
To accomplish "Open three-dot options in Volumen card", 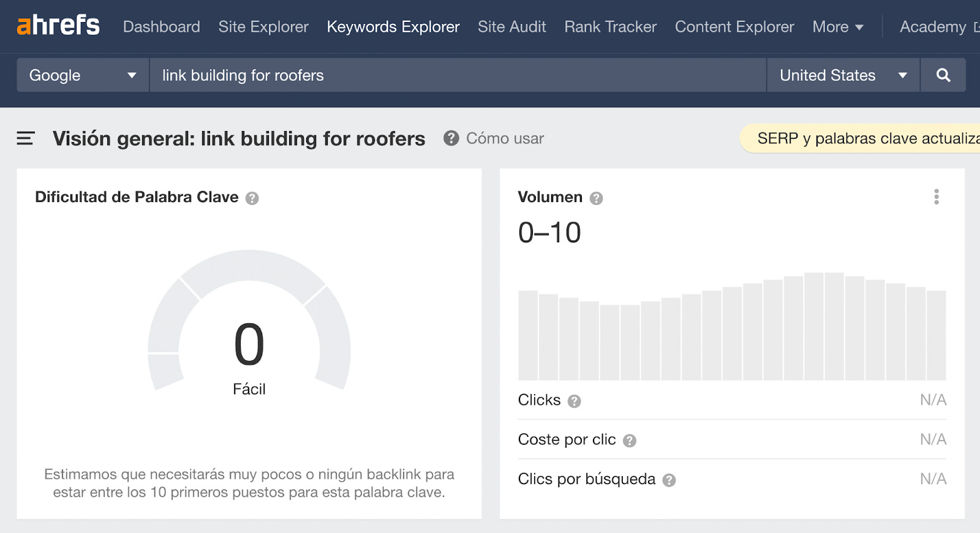I will click(936, 197).
